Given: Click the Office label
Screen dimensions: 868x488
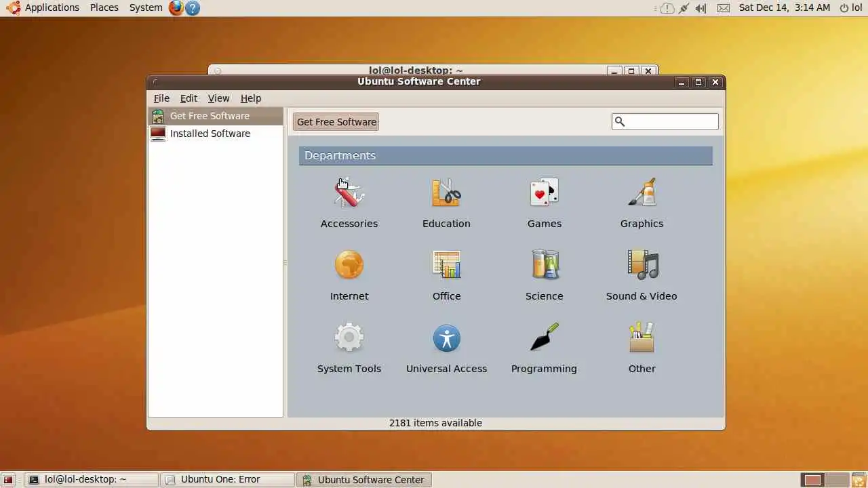Looking at the screenshot, I should pyautogui.click(x=447, y=296).
